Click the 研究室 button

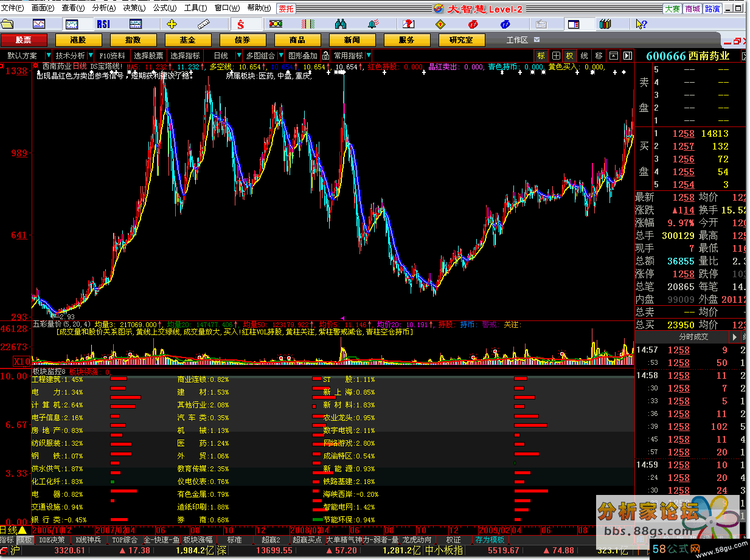coord(462,40)
